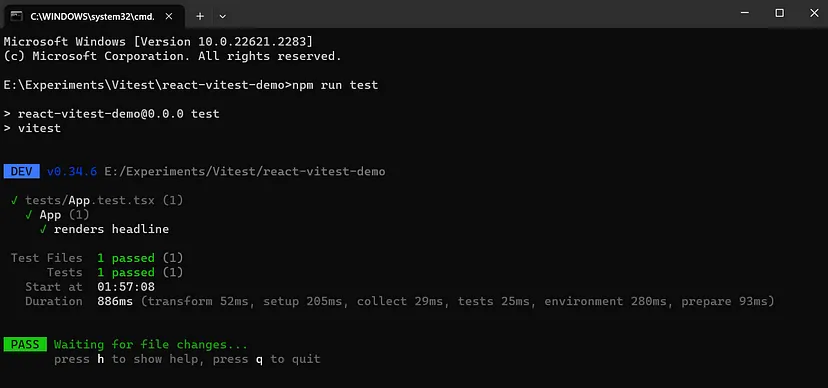Click the tests/App.test.tsx file path
Image resolution: width=828 pixels, height=388 pixels.
pyautogui.click(x=90, y=201)
